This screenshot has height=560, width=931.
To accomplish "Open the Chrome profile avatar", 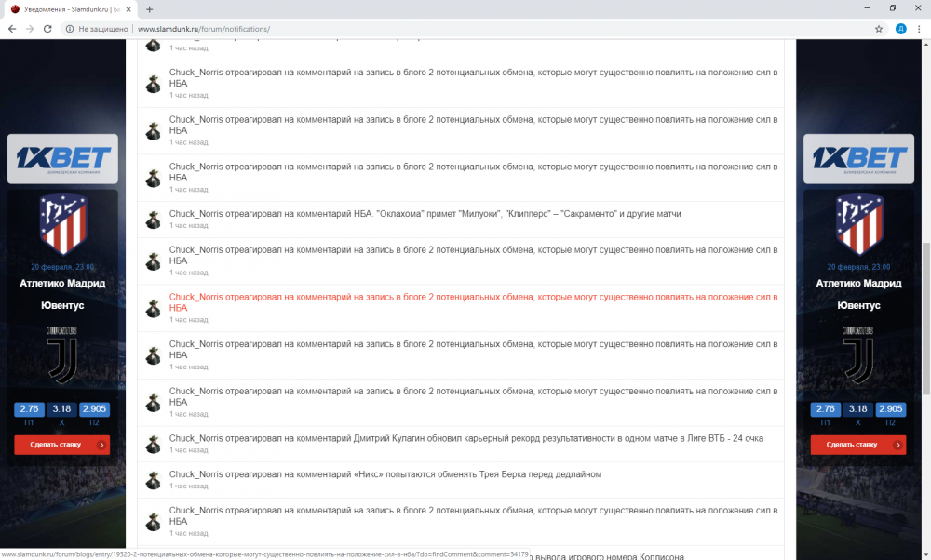I will point(900,29).
